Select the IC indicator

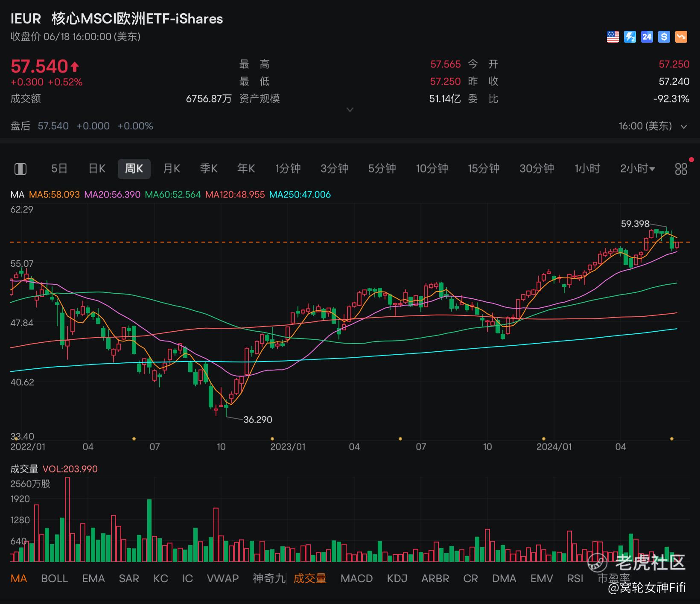[x=187, y=578]
